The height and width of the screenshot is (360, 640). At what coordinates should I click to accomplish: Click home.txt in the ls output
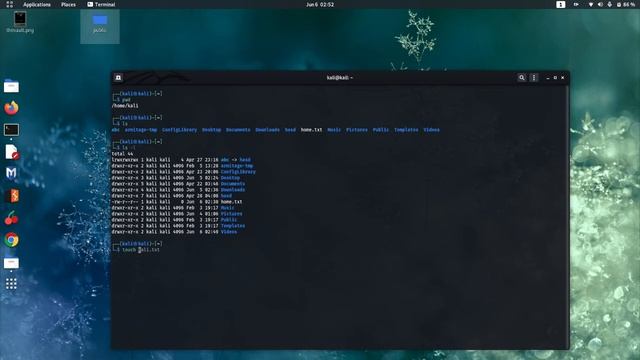pos(311,130)
